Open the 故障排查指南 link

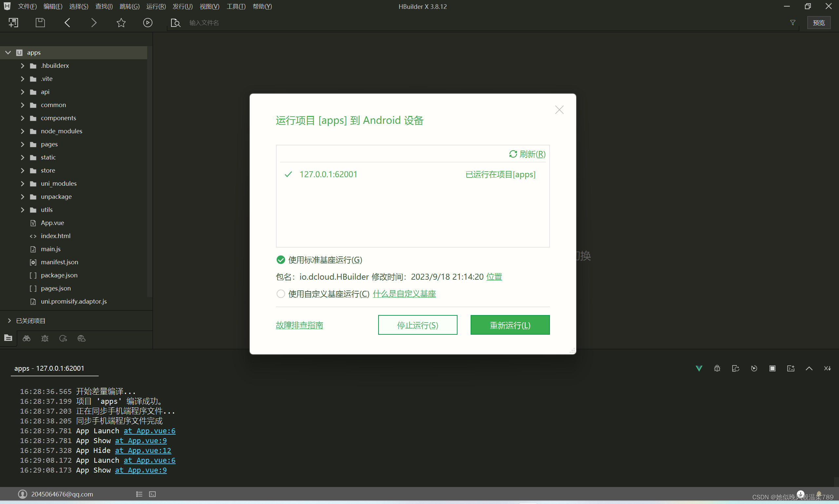click(299, 326)
